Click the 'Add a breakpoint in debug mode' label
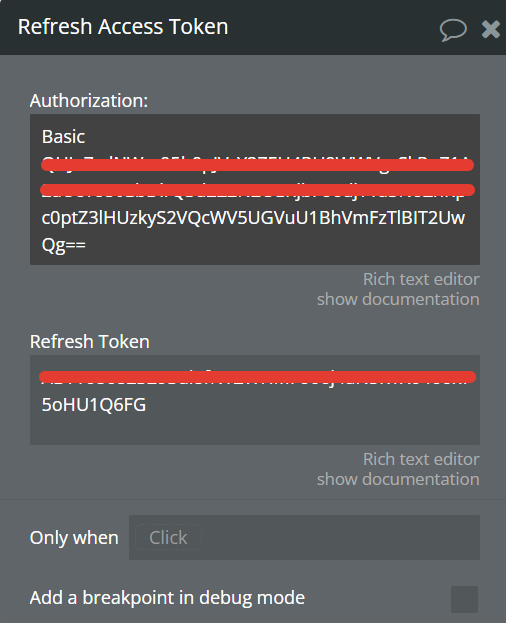The width and height of the screenshot is (506, 623). click(x=167, y=598)
